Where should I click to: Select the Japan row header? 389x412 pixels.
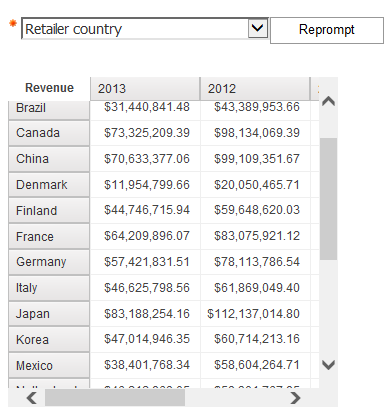tap(49, 314)
